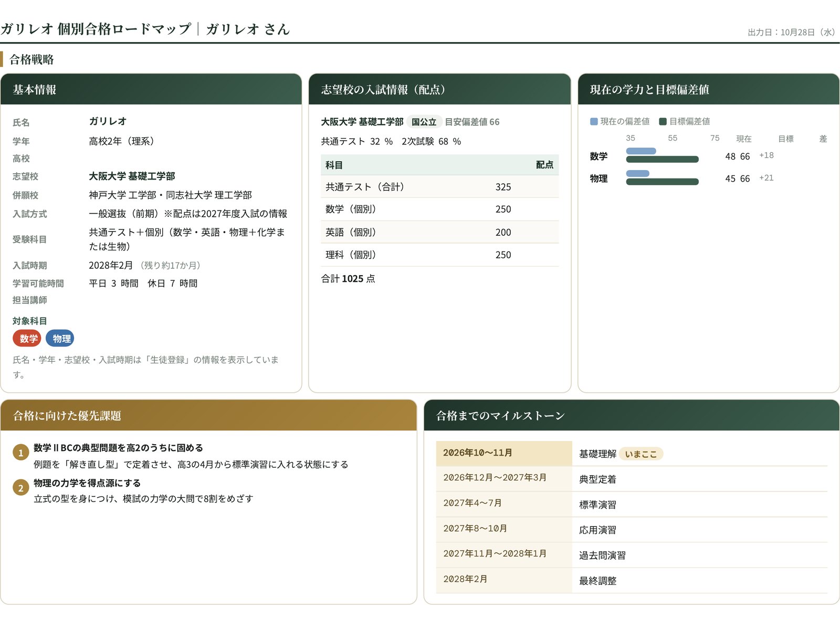Click the blue current-score bar for 数学

coord(641,151)
